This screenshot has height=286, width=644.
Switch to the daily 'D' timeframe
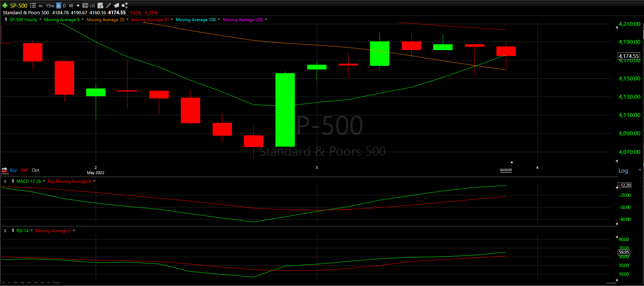coord(64,5)
